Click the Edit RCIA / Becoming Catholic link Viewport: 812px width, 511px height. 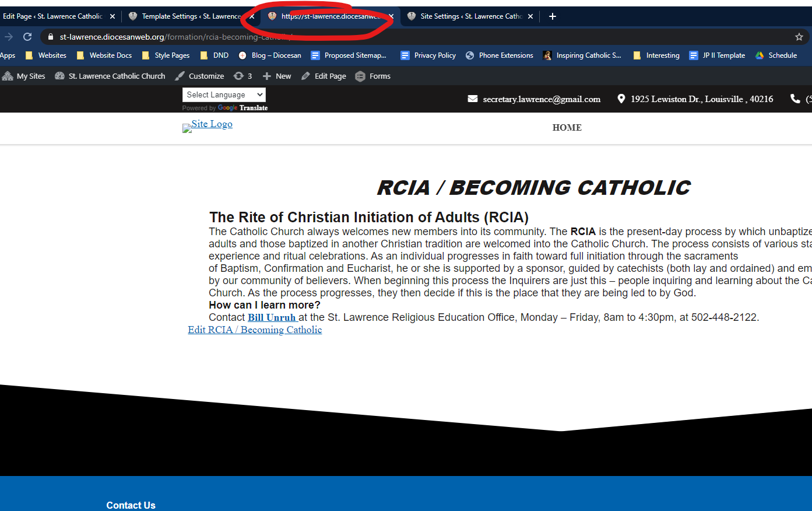(255, 330)
